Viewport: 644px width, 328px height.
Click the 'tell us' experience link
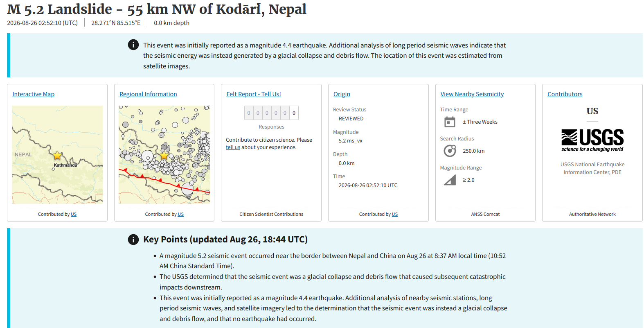click(233, 147)
